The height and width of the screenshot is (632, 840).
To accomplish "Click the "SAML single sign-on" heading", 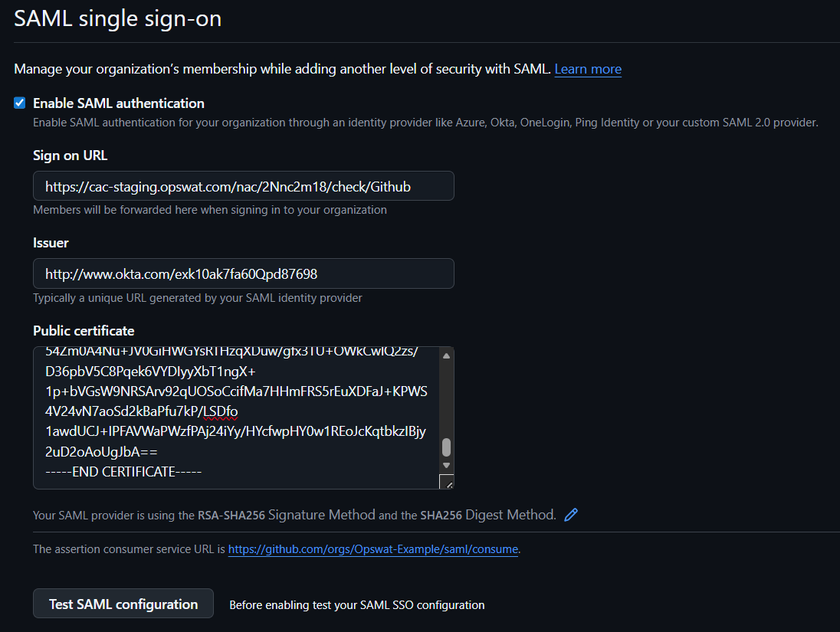I will (118, 19).
